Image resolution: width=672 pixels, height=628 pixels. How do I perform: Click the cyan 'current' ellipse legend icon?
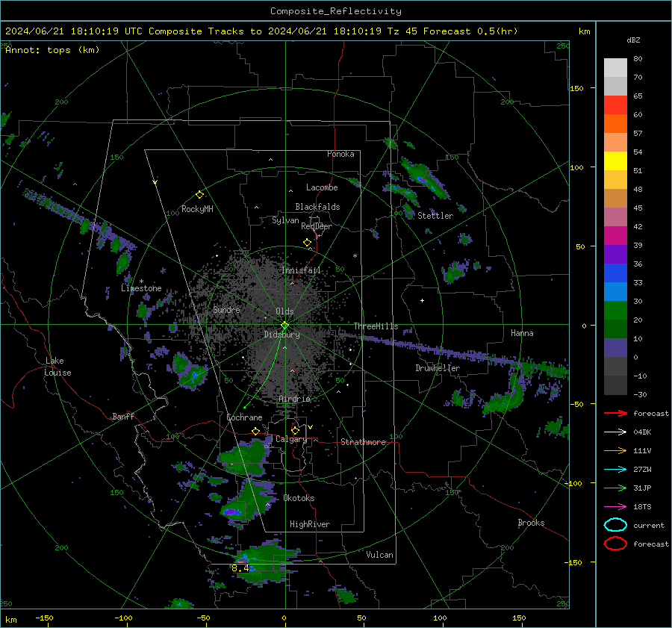(x=615, y=525)
